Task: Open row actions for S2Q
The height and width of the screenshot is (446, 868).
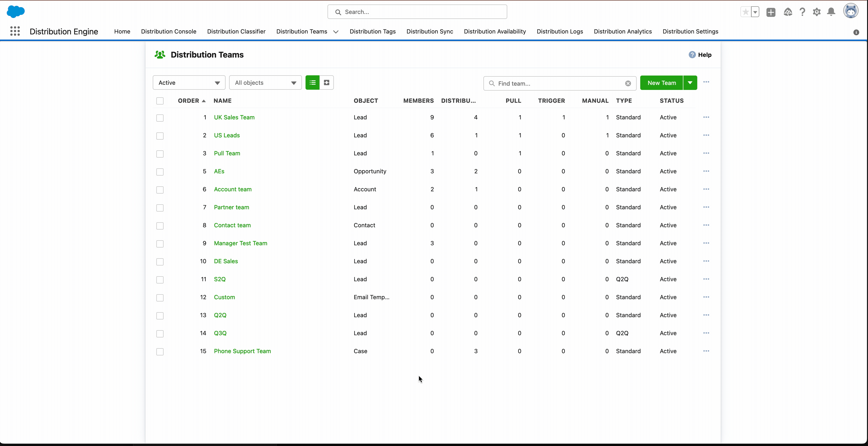Action: (706, 279)
